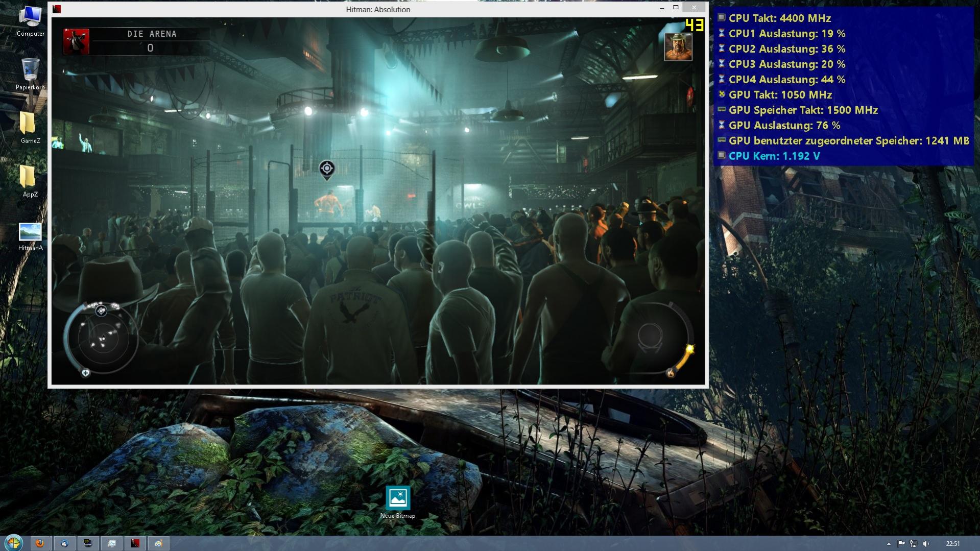
Task: Open the Action Center flag icon
Action: click(x=901, y=544)
